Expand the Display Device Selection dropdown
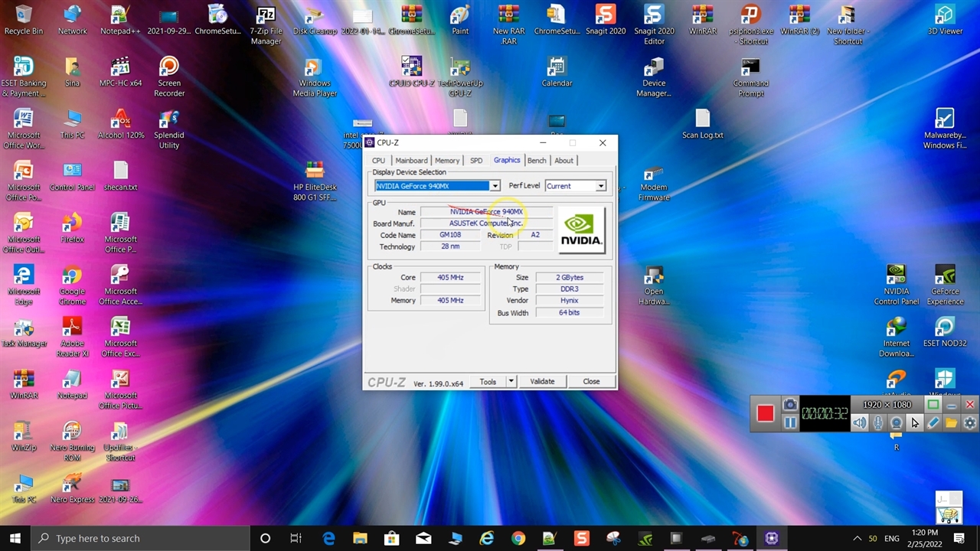Screen dimensions: 980x551 (495, 186)
